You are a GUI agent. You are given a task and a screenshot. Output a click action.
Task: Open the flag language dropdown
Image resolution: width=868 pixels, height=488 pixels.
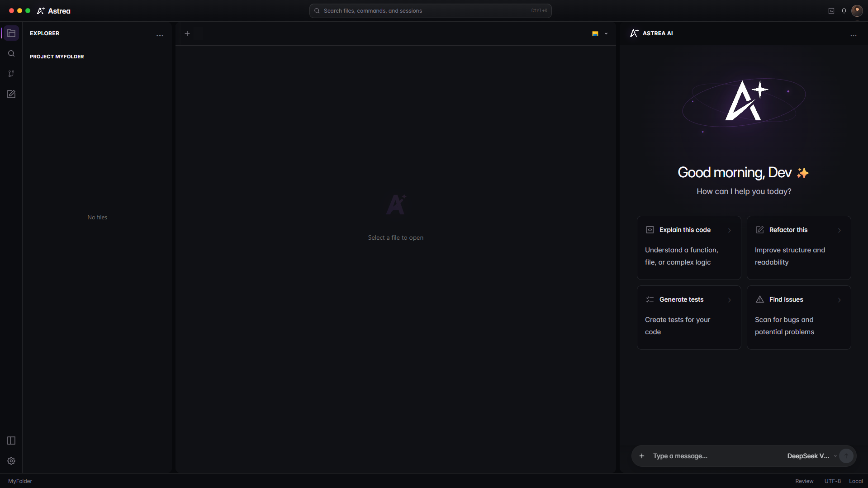pyautogui.click(x=600, y=33)
